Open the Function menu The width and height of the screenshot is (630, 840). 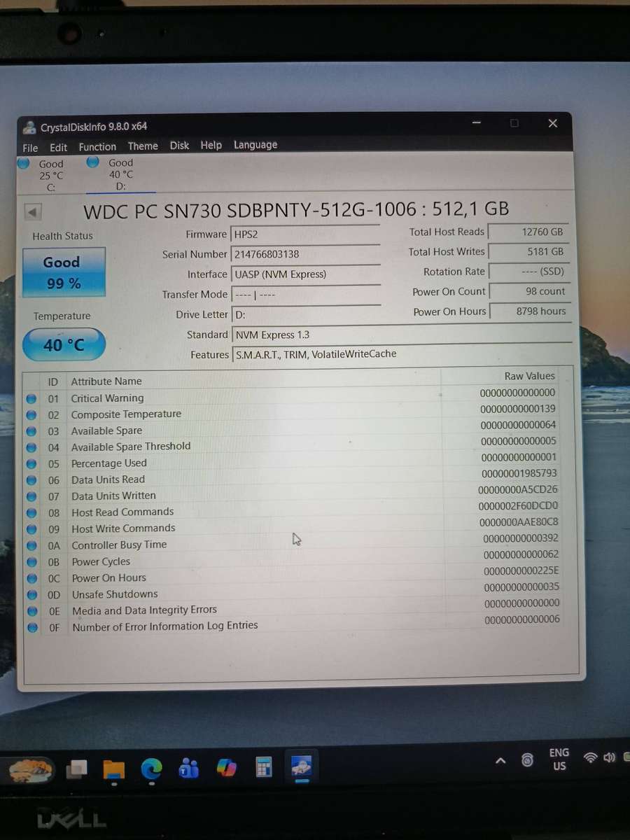[97, 146]
